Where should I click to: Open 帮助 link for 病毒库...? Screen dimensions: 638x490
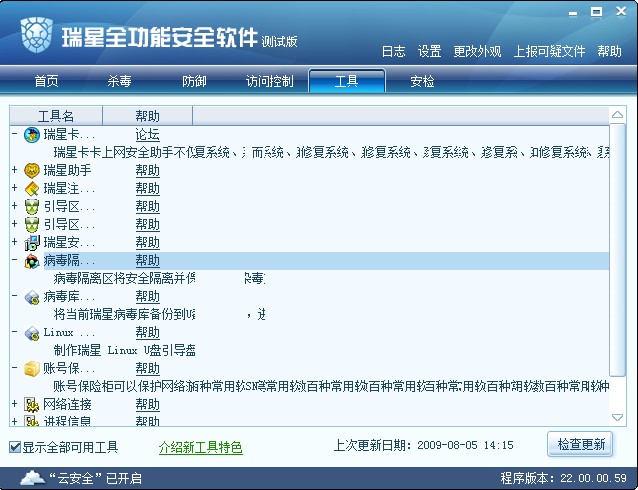pos(147,297)
